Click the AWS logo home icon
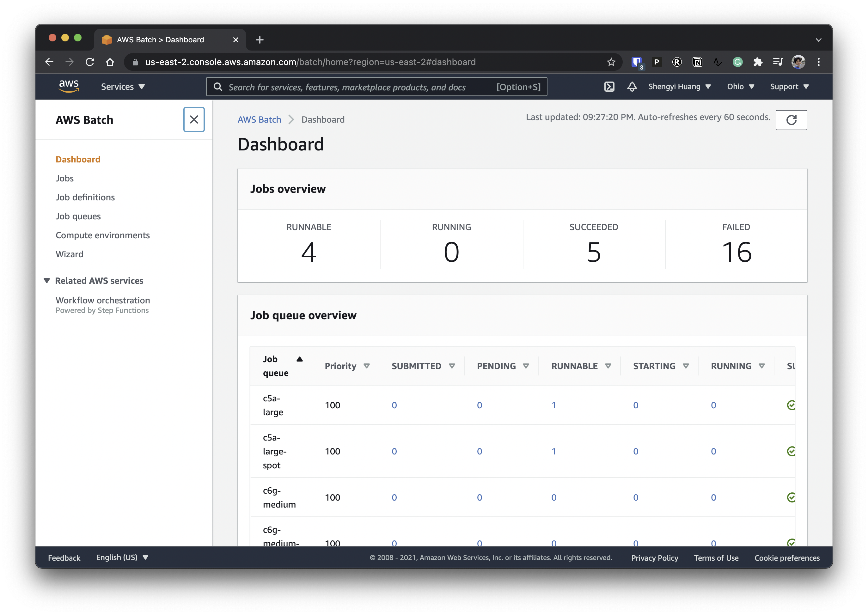This screenshot has width=868, height=615. [69, 86]
